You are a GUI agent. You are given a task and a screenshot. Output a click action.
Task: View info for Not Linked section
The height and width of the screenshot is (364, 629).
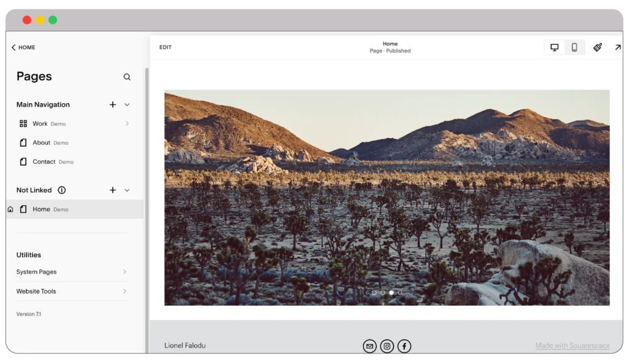(61, 190)
